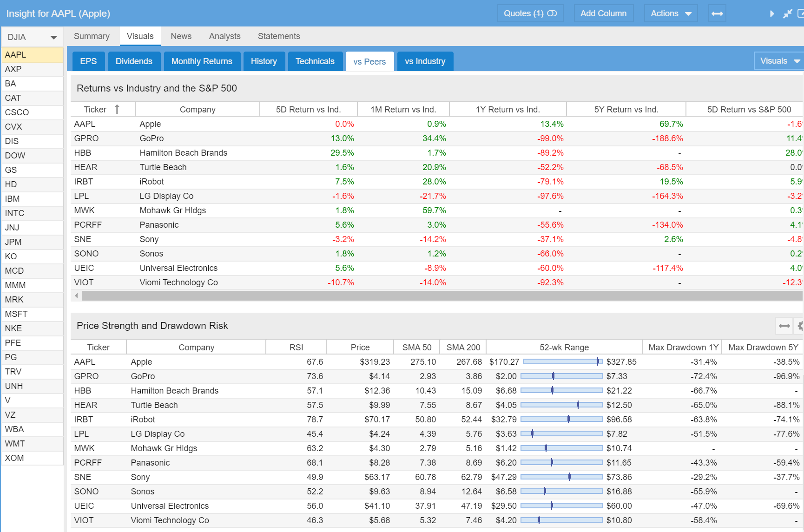This screenshot has width=804, height=532.
Task: Switch to the Summary tab
Action: (92, 36)
